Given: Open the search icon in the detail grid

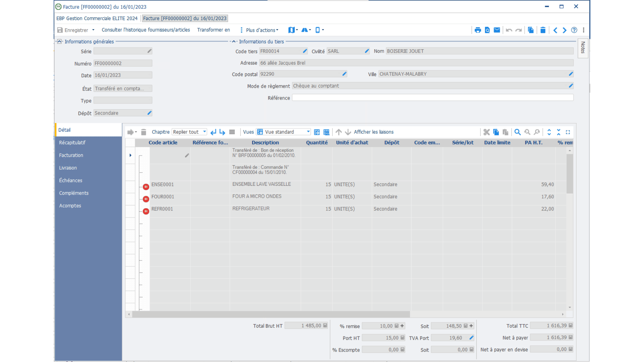Looking at the screenshot, I should 518,132.
